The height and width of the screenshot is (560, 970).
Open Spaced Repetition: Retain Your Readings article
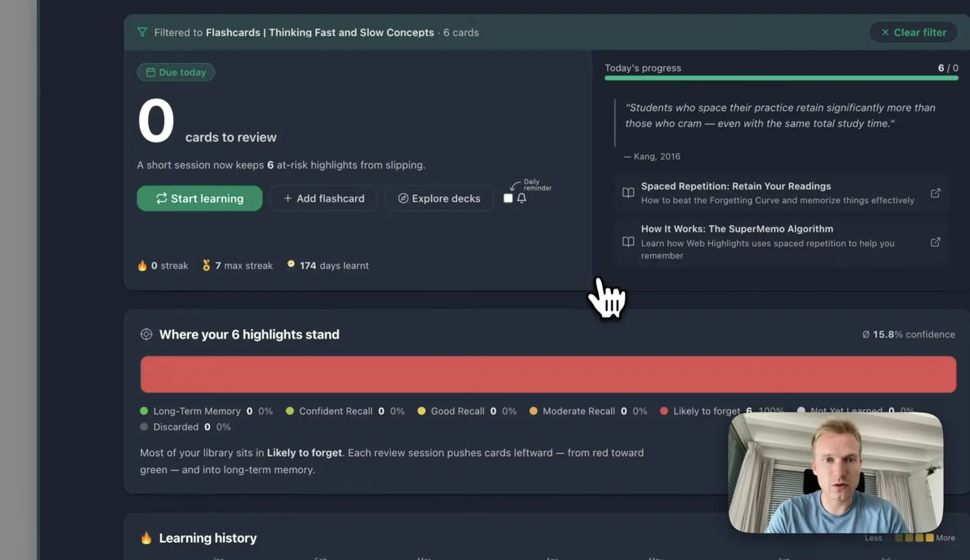point(782,193)
